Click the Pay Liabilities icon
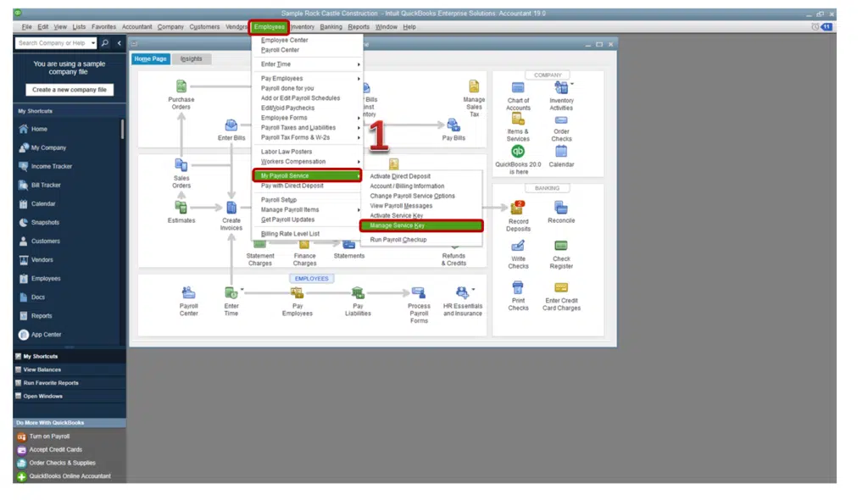Image resolution: width=868 pixels, height=500 pixels. coord(358,292)
